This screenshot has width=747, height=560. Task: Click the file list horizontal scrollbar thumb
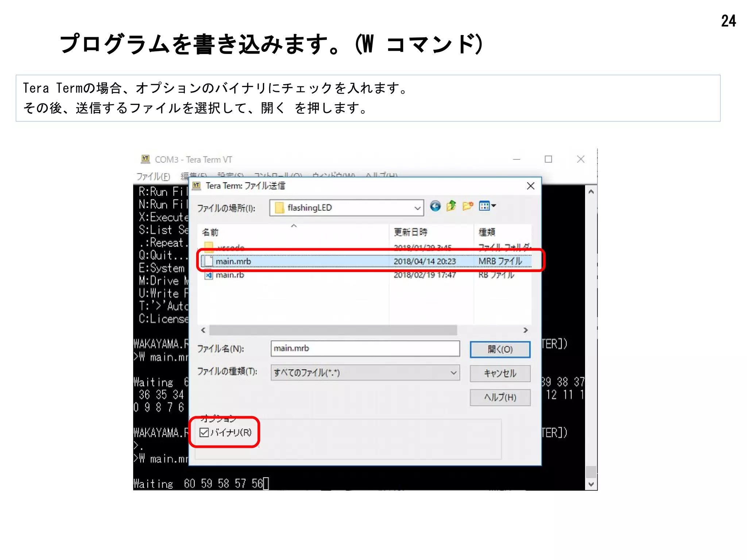point(333,330)
